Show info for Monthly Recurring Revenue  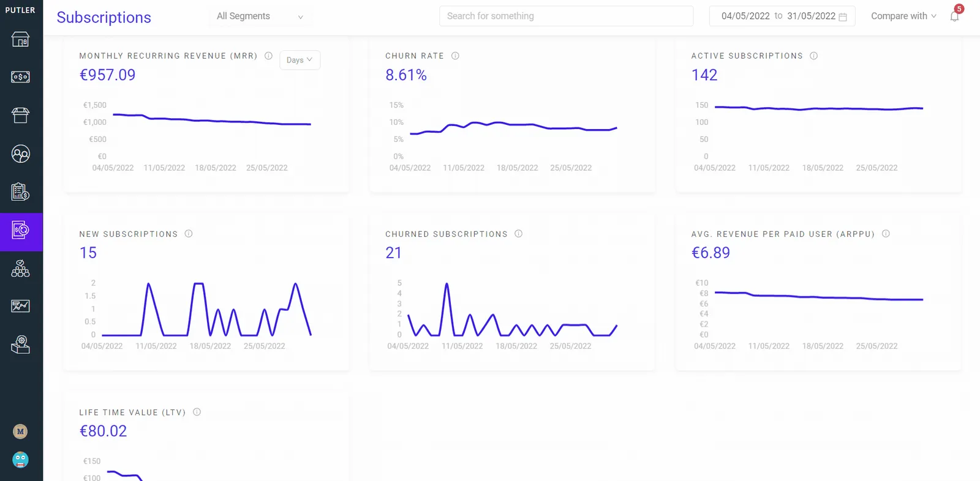(268, 56)
